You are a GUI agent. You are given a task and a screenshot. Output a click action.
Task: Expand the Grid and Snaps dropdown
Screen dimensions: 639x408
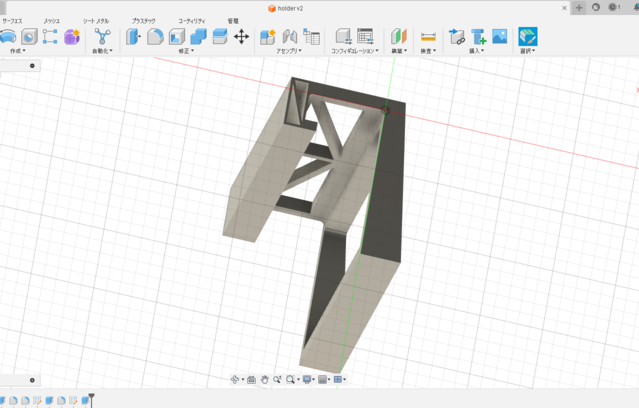(324, 380)
